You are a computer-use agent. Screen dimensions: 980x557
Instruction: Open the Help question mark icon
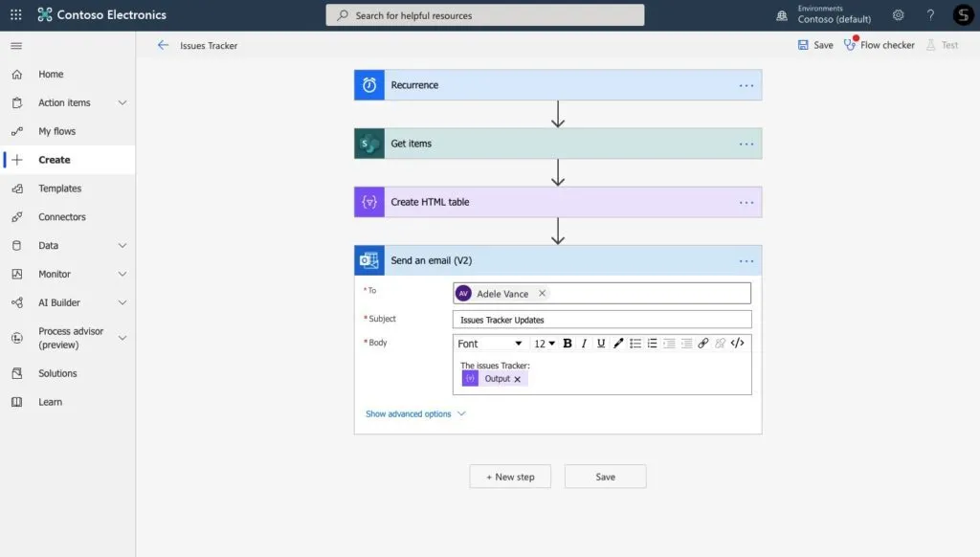(x=930, y=15)
